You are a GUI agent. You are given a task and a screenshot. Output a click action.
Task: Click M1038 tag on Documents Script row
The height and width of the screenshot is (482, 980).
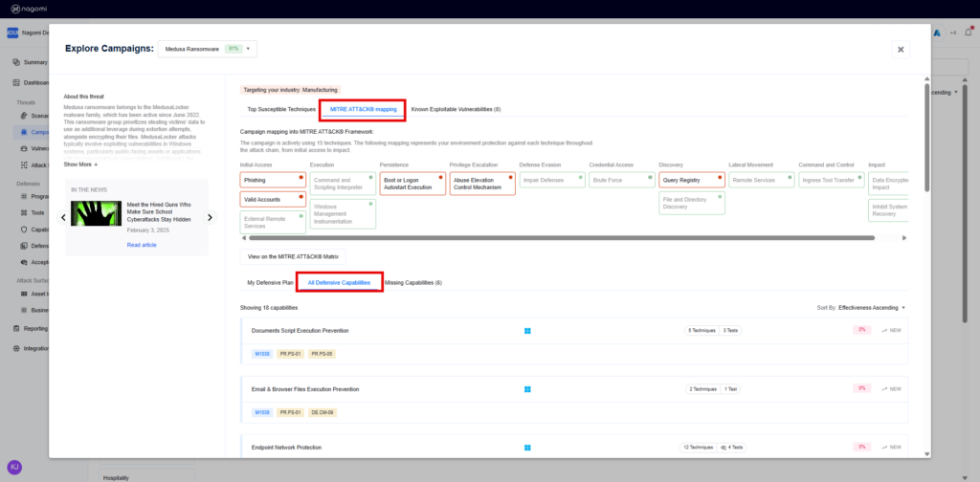[x=262, y=354]
